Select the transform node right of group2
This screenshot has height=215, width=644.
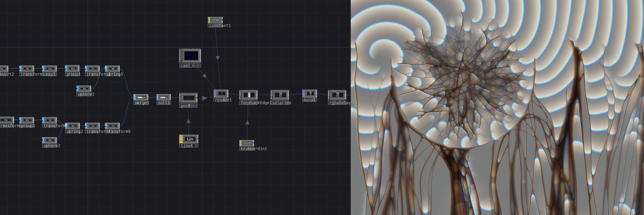tap(49, 120)
